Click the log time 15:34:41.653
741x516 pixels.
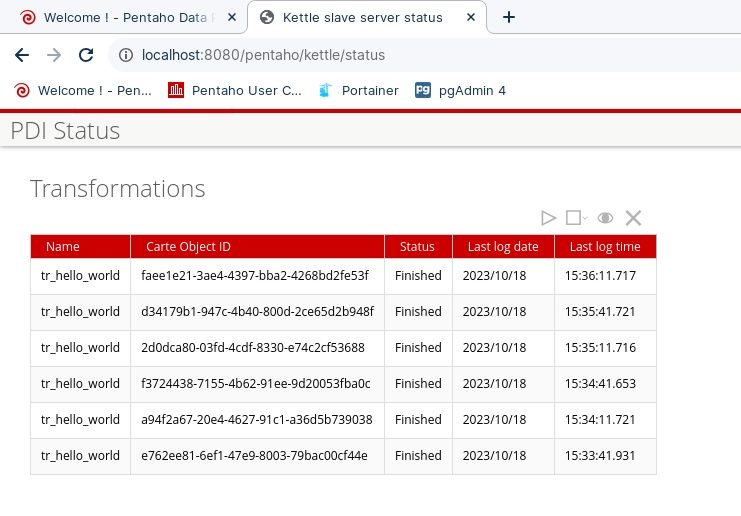tap(600, 383)
